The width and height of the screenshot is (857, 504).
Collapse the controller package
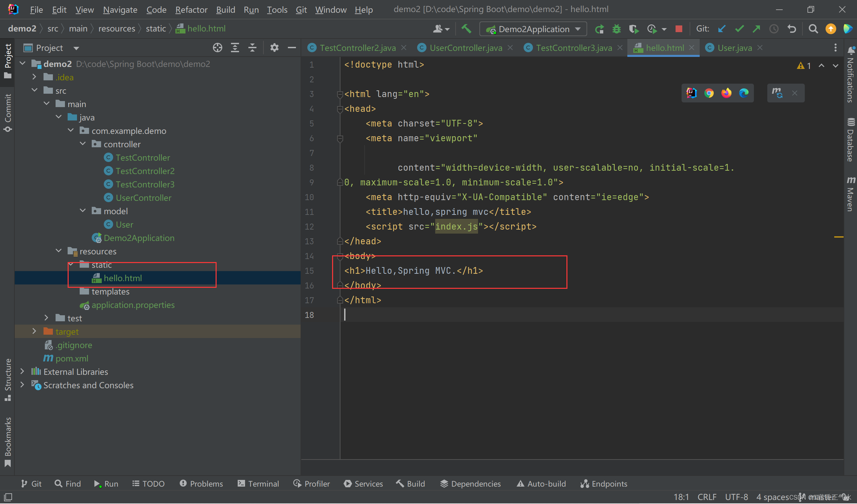point(83,144)
